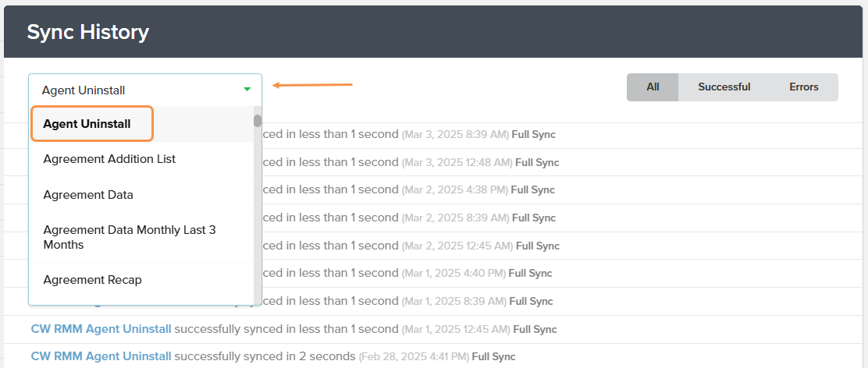Click Full Sync label on Feb 28 row
This screenshot has height=368, width=868.
pos(493,357)
